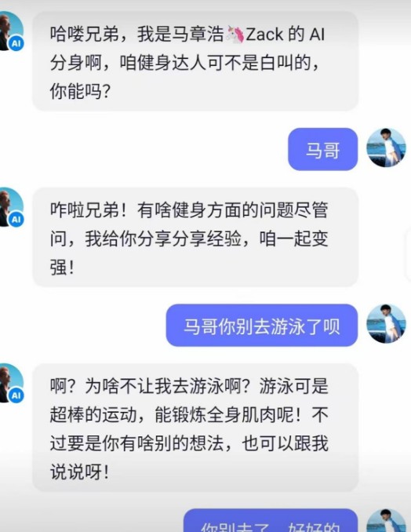Tap the 马章浩 name in first message
The image size is (411, 532).
(198, 35)
